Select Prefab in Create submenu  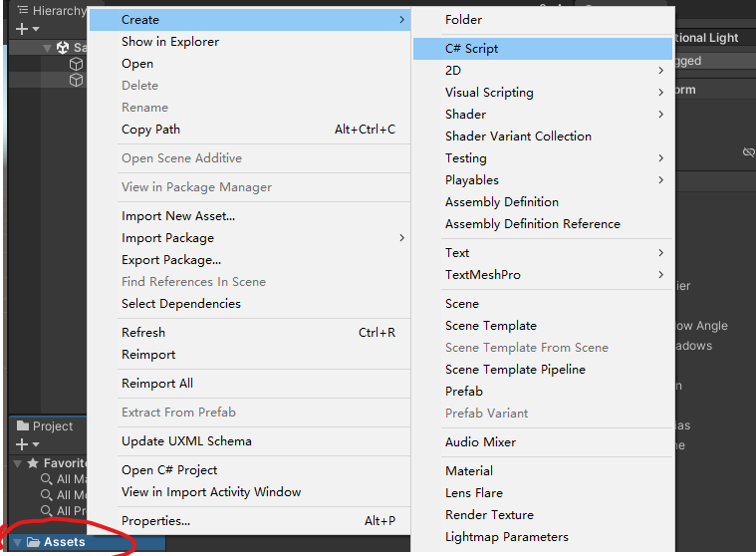(x=543, y=391)
